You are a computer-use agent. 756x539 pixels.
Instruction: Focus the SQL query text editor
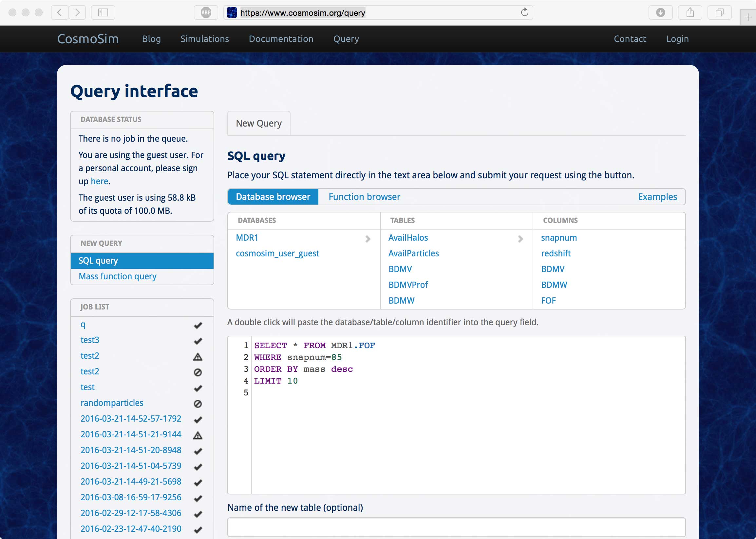tap(456, 415)
